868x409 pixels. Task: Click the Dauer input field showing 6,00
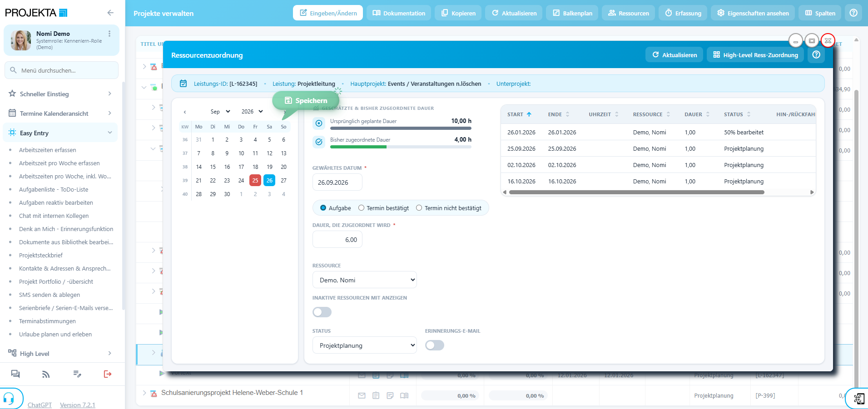[x=337, y=240]
